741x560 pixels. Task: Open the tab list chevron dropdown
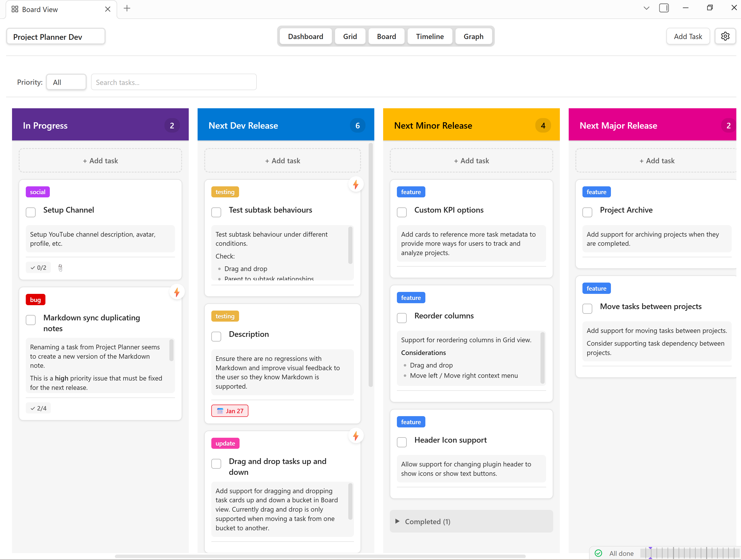[x=646, y=8]
